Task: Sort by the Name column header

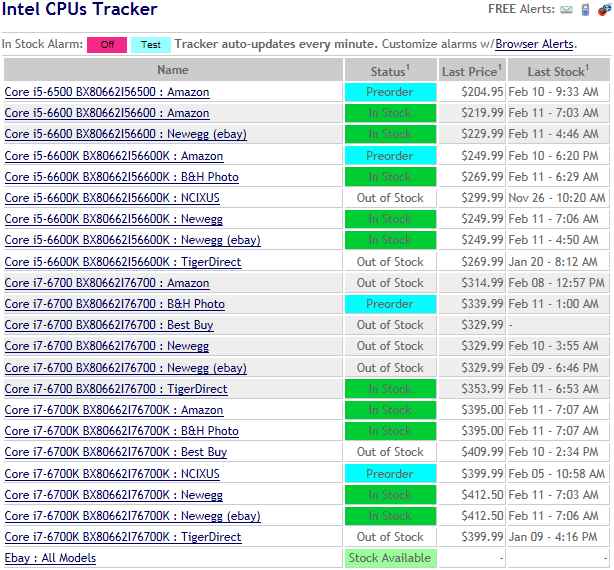Action: (173, 70)
